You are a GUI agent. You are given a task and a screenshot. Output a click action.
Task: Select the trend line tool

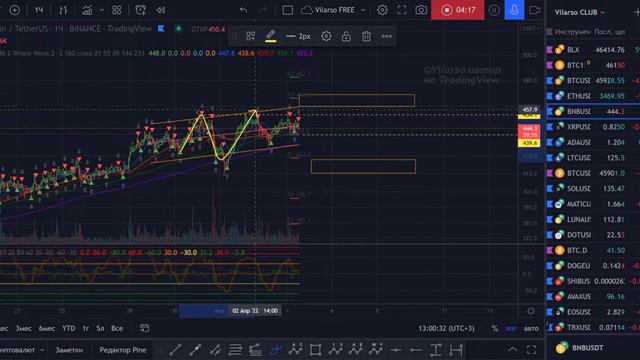click(175, 350)
